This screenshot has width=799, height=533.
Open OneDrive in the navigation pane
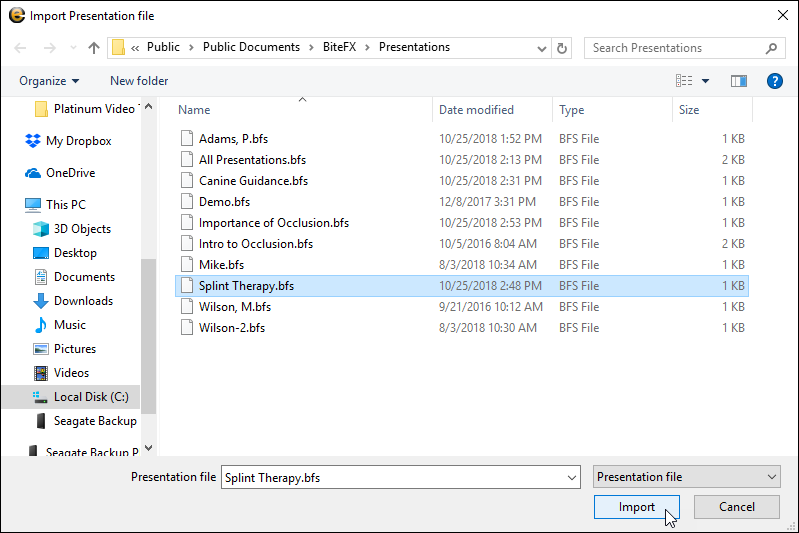click(70, 173)
